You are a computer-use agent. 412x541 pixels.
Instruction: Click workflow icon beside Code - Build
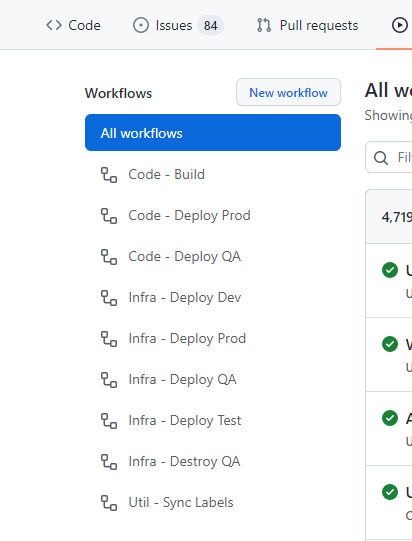(x=109, y=175)
